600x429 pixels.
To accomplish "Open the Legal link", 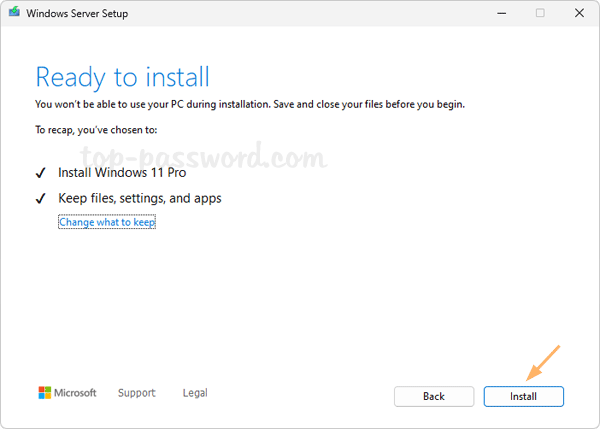I will 195,393.
